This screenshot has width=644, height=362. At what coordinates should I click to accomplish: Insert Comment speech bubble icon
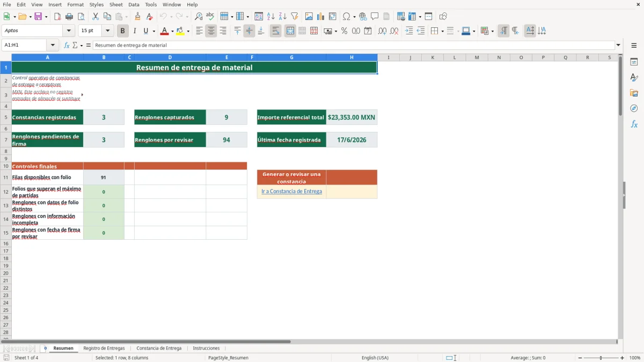click(375, 17)
